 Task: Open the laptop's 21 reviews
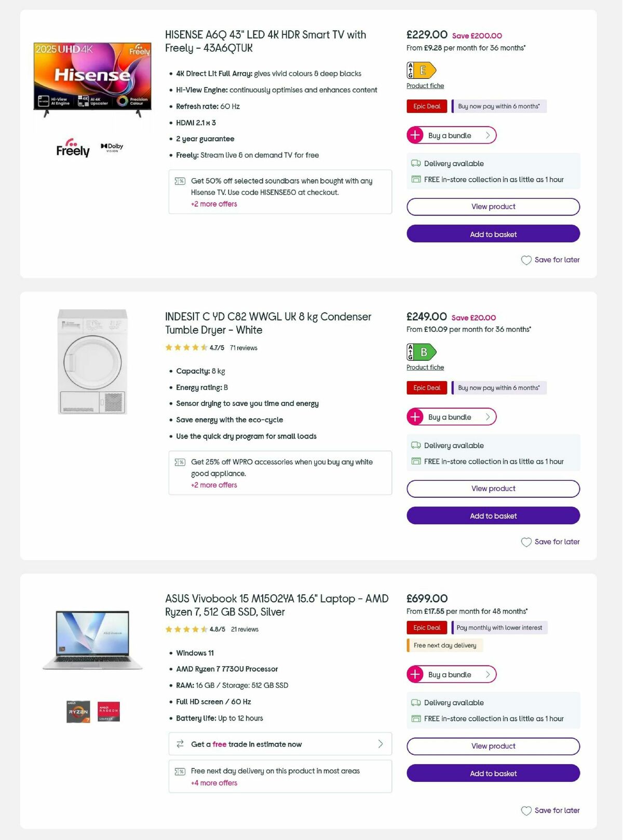[244, 629]
